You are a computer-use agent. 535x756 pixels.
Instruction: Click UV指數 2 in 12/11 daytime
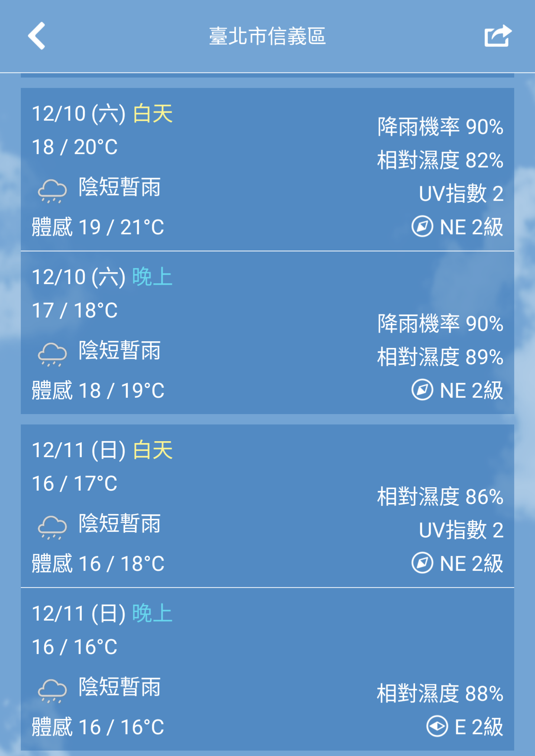pyautogui.click(x=461, y=530)
